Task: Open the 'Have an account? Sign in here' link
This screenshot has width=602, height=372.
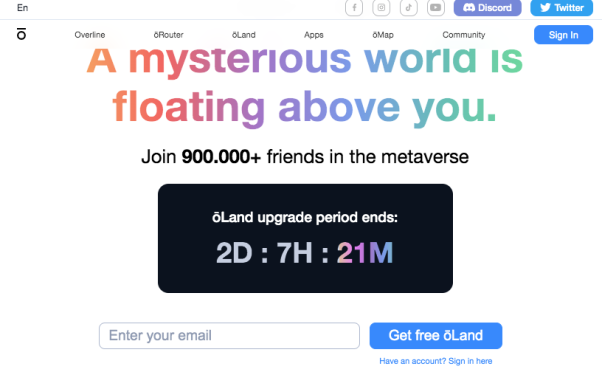Action: click(x=436, y=361)
